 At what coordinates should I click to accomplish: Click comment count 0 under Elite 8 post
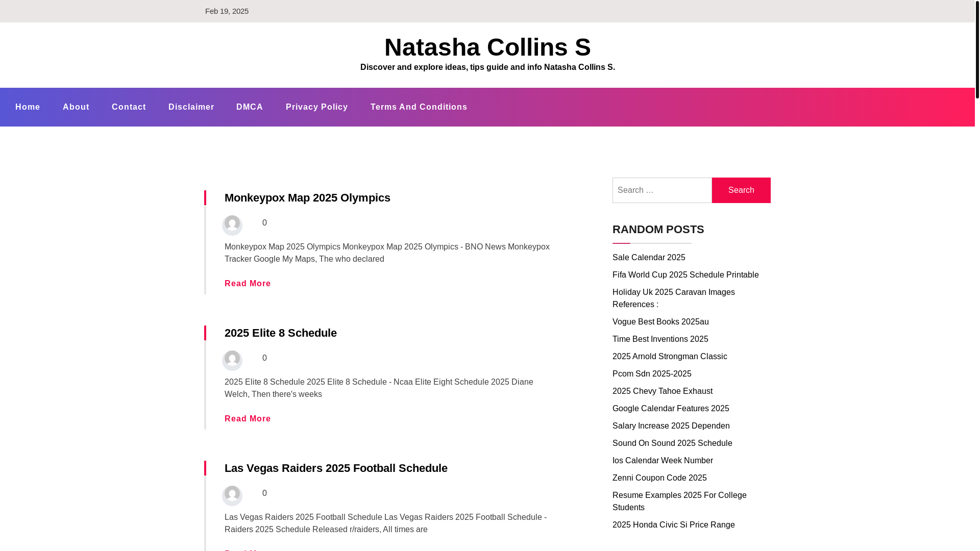(264, 358)
